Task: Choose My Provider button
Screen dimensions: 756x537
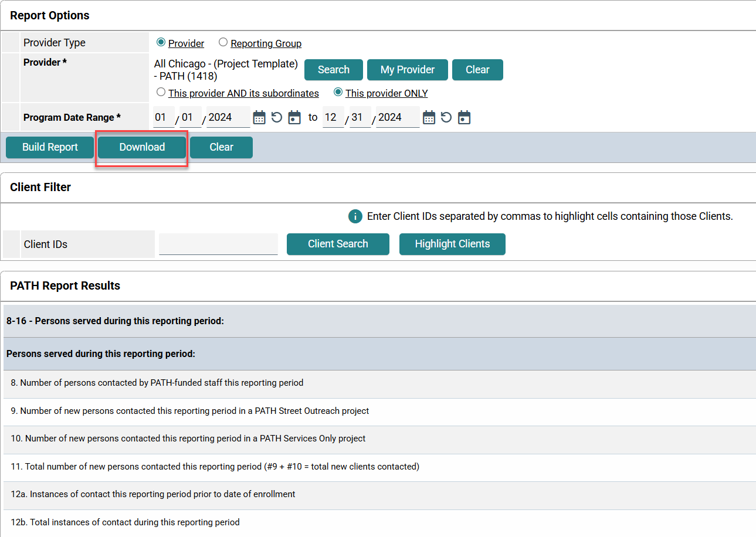Action: tap(407, 70)
